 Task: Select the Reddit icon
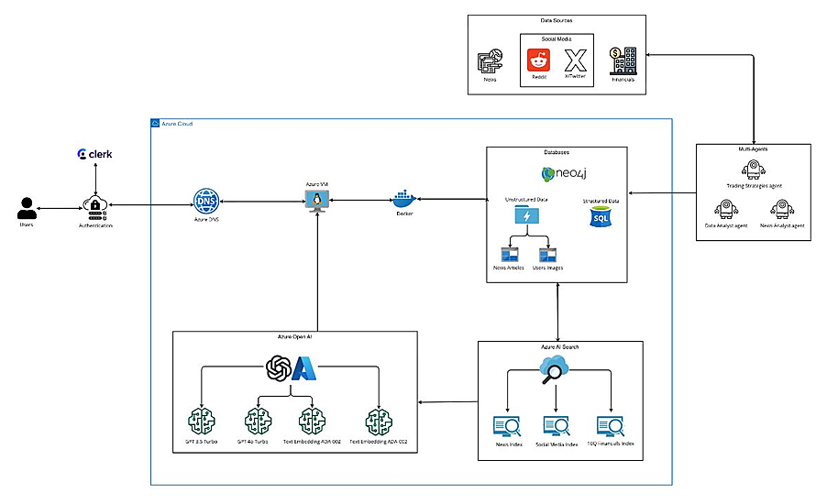(538, 60)
